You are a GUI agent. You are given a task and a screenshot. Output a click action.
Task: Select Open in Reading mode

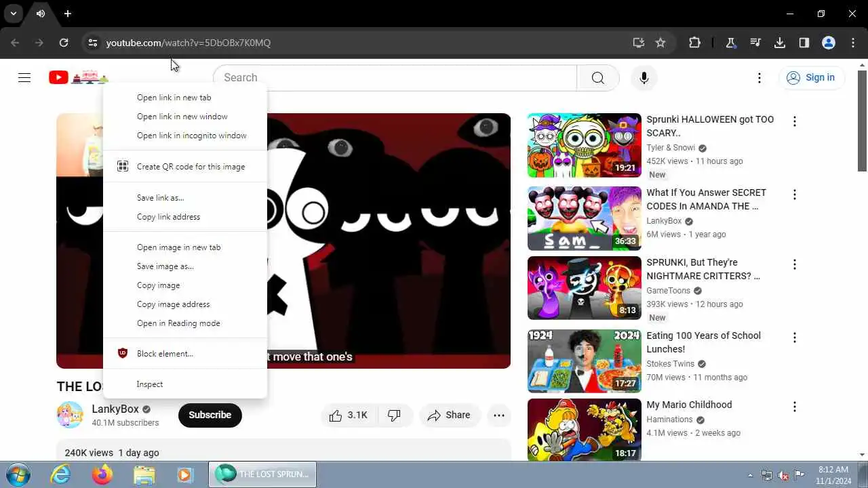point(185,323)
